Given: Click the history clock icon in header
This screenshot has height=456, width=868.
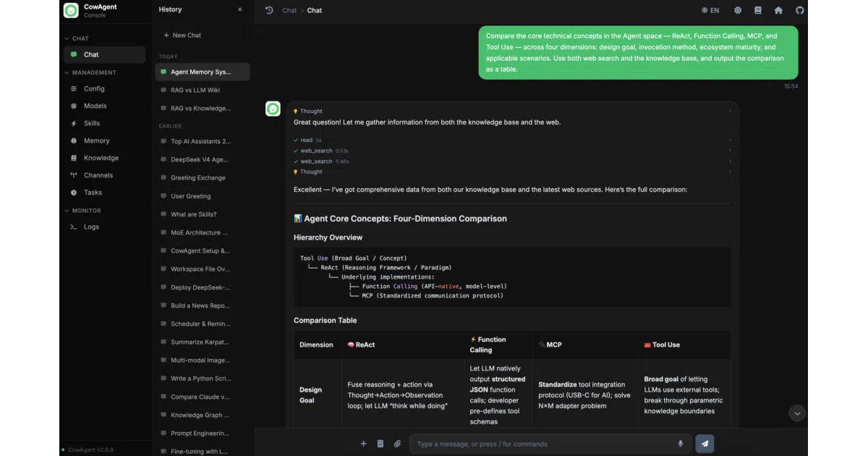Looking at the screenshot, I should (269, 10).
